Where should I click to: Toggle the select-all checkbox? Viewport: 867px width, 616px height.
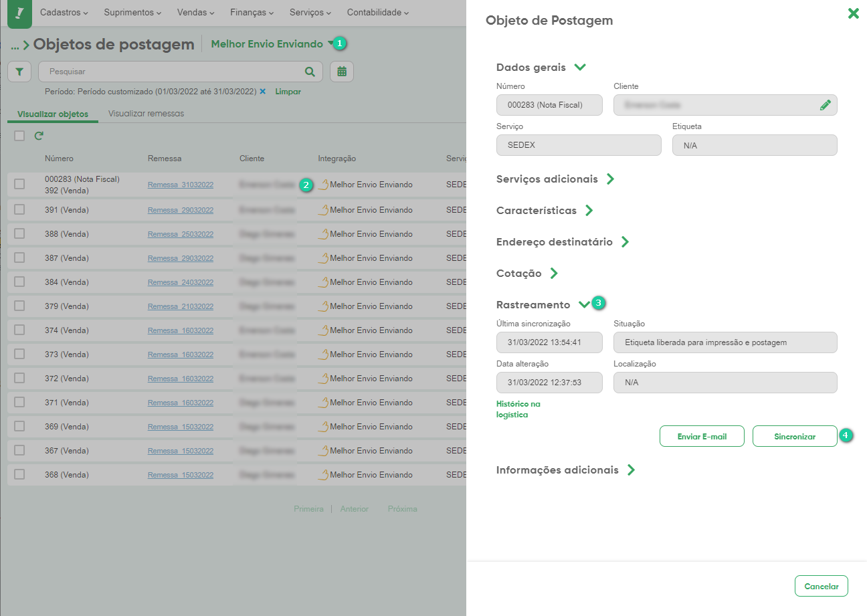pos(19,136)
